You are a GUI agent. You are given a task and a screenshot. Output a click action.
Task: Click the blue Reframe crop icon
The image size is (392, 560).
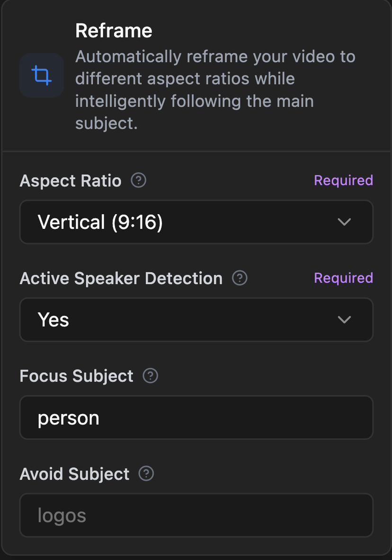[x=42, y=75]
